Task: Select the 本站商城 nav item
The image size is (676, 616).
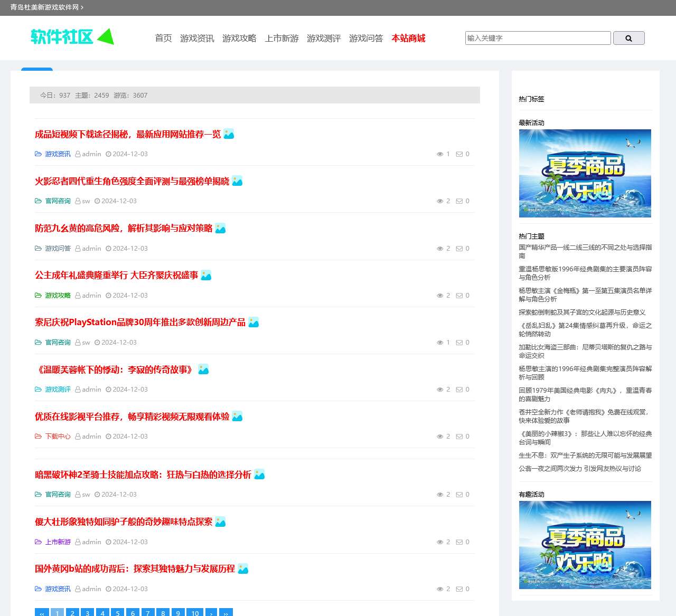Action: 408,38
